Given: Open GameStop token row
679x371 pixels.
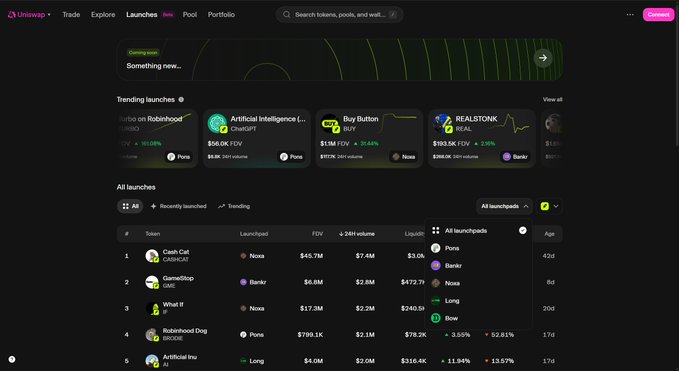Looking at the screenshot, I should click(340, 282).
